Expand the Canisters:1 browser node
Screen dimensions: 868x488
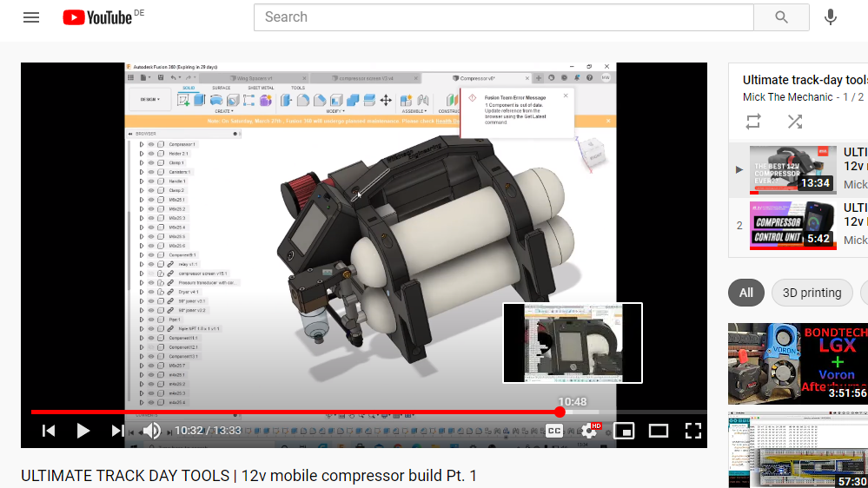(142, 172)
